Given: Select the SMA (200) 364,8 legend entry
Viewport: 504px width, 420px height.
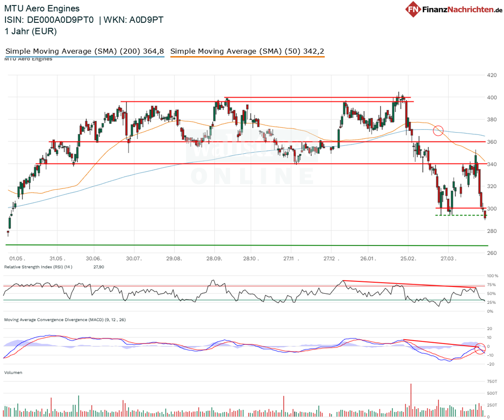Looking at the screenshot, I should click(85, 51).
